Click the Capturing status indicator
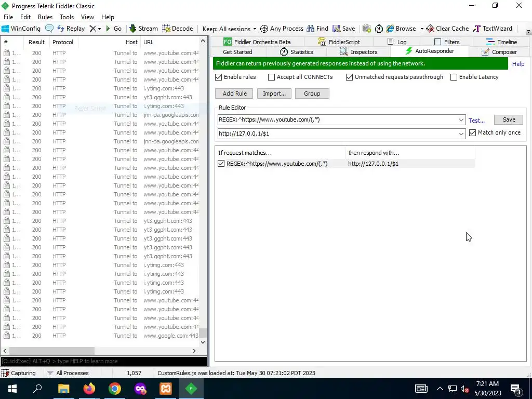The height and width of the screenshot is (399, 532). coord(19,373)
